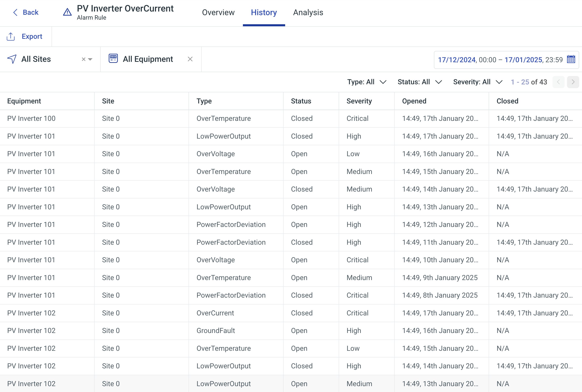The image size is (582, 392).
Task: Click the 10th January opened date cell
Action: click(x=440, y=260)
